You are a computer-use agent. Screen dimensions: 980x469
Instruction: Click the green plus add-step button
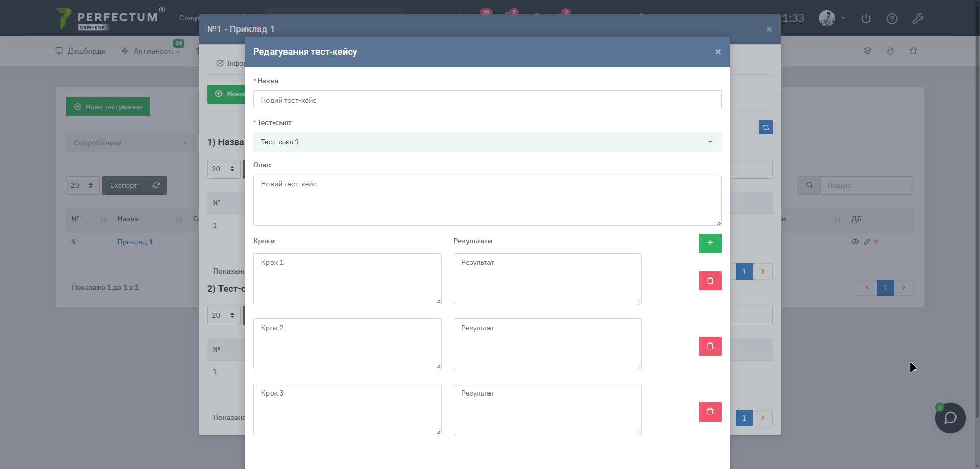tap(709, 243)
